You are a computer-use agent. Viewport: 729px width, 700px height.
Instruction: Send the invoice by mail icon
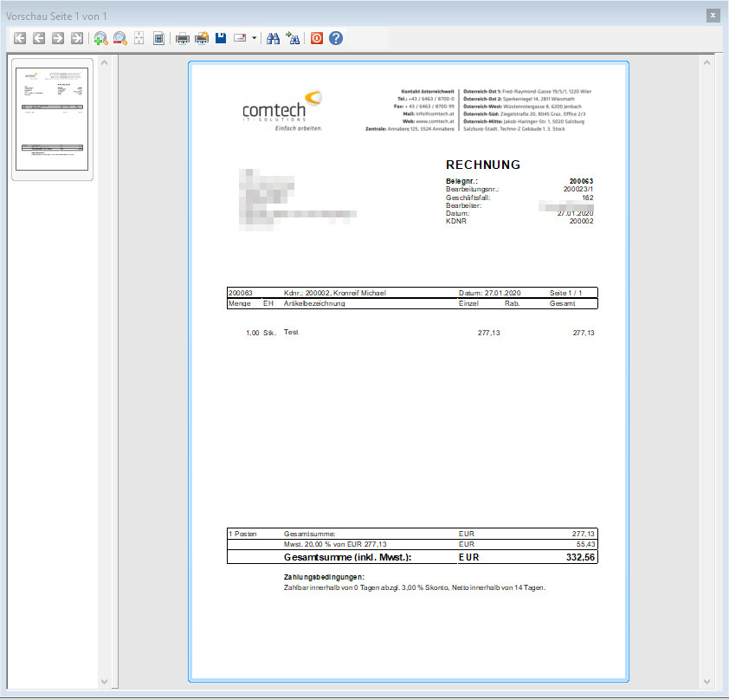coord(241,38)
